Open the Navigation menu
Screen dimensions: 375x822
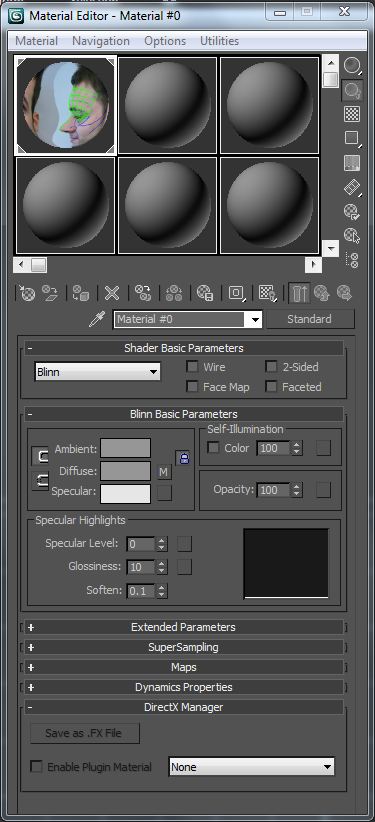[101, 41]
